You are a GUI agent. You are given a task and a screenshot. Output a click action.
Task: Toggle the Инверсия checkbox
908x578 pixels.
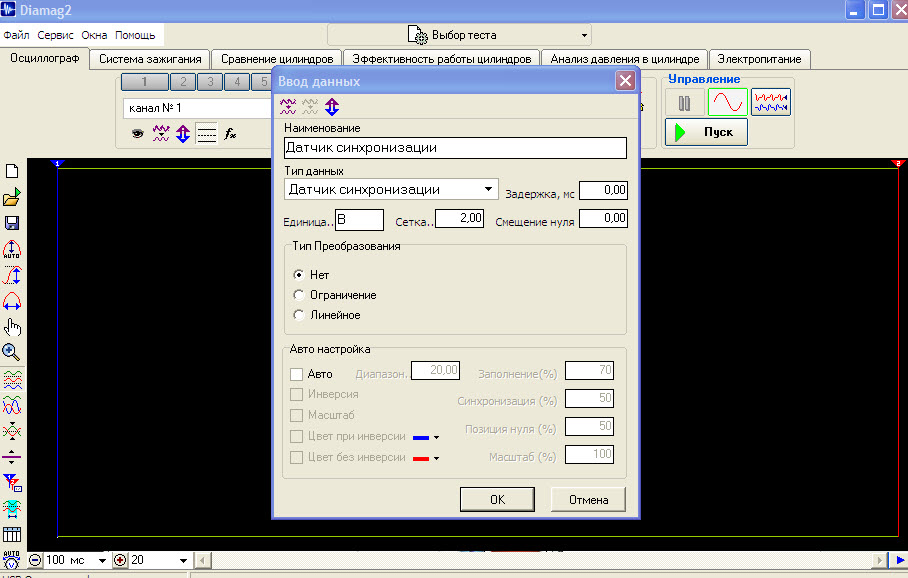(296, 394)
